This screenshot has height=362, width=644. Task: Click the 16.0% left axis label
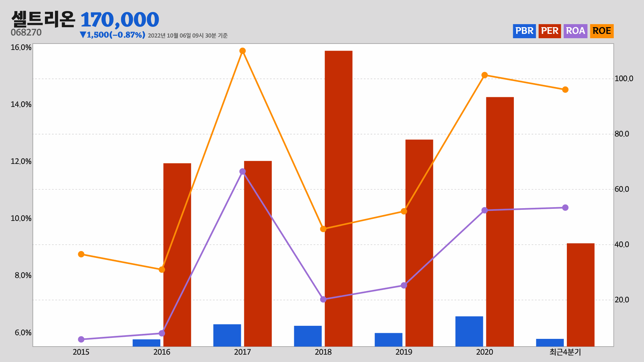click(21, 47)
